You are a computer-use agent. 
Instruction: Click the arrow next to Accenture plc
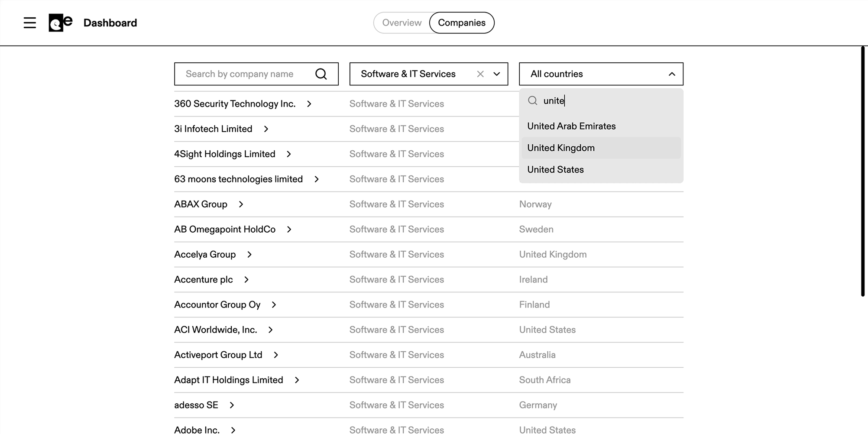click(x=246, y=279)
